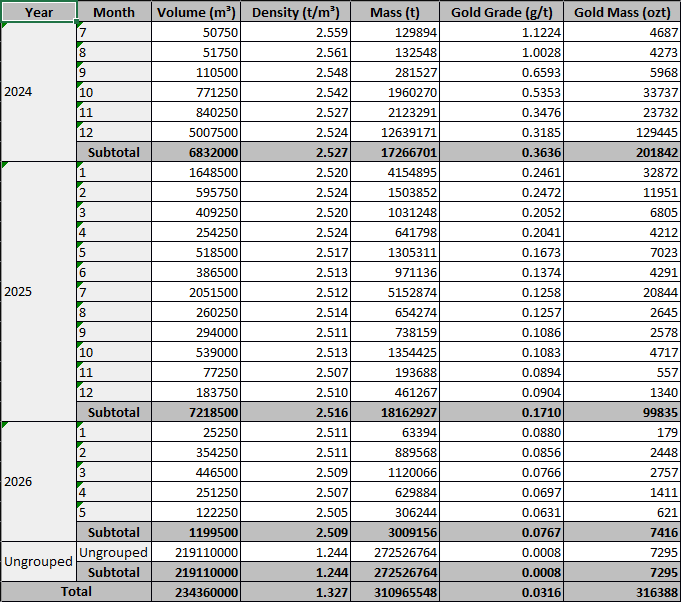Click the Gold Mass (ozt) header
Image resolution: width=681 pixels, height=602 pixels.
[622, 12]
